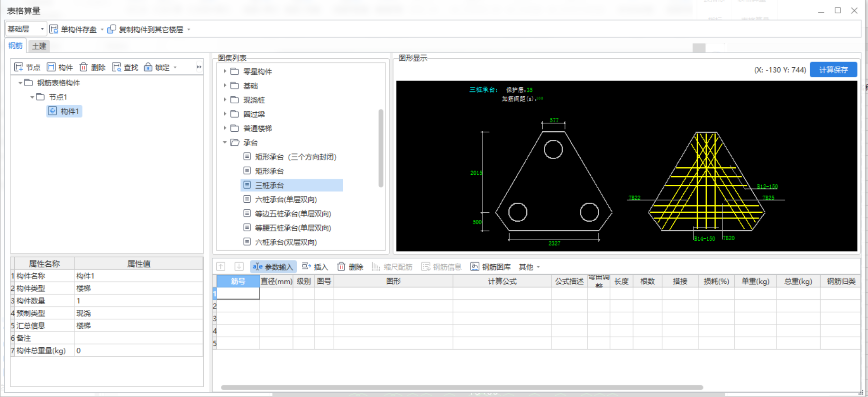The image size is (868, 397).
Task: Select the 构件1 component icon in tree
Action: pos(53,111)
